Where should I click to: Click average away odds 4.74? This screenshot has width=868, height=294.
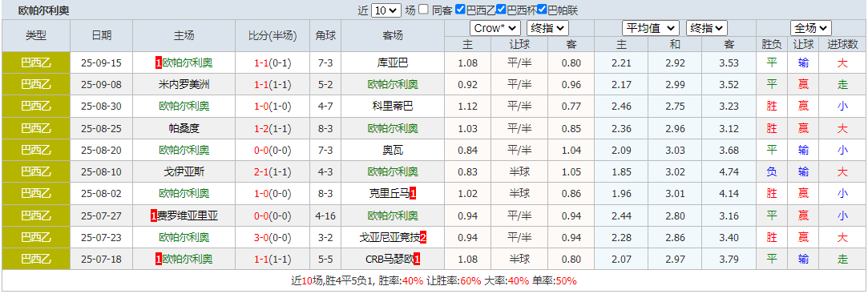coord(729,171)
